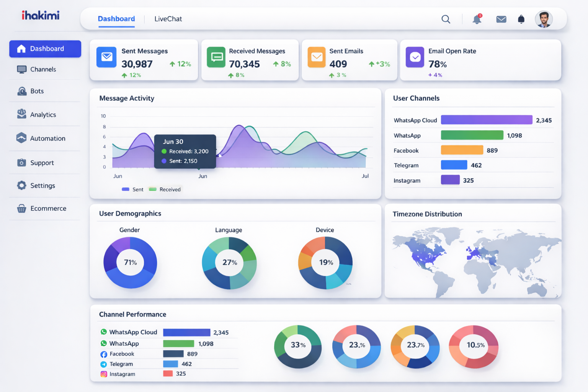Switch to the LiveChat tab

[168, 19]
